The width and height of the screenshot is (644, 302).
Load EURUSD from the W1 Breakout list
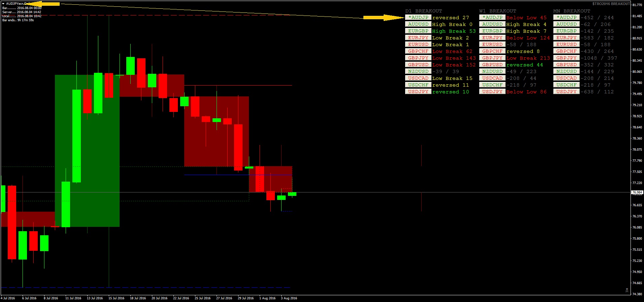tap(492, 44)
